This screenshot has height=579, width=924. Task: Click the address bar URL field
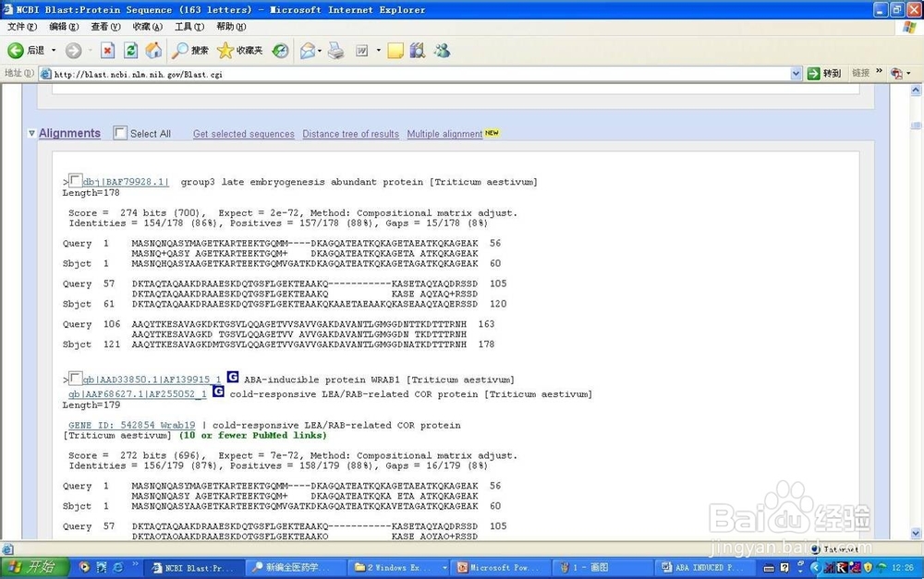pyautogui.click(x=414, y=74)
